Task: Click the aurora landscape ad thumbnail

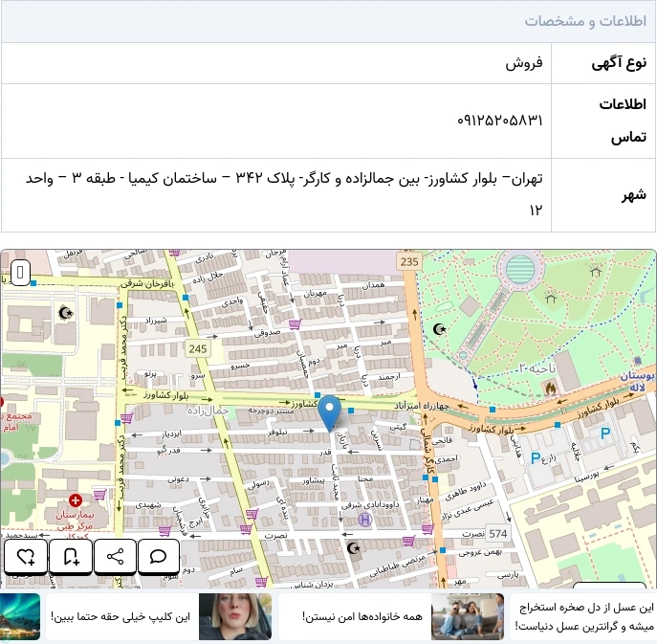Action: click(x=20, y=616)
